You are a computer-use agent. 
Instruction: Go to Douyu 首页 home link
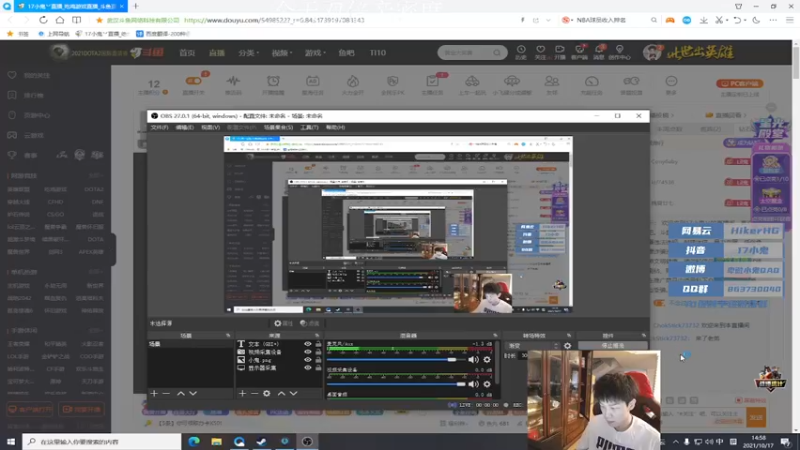pos(187,53)
